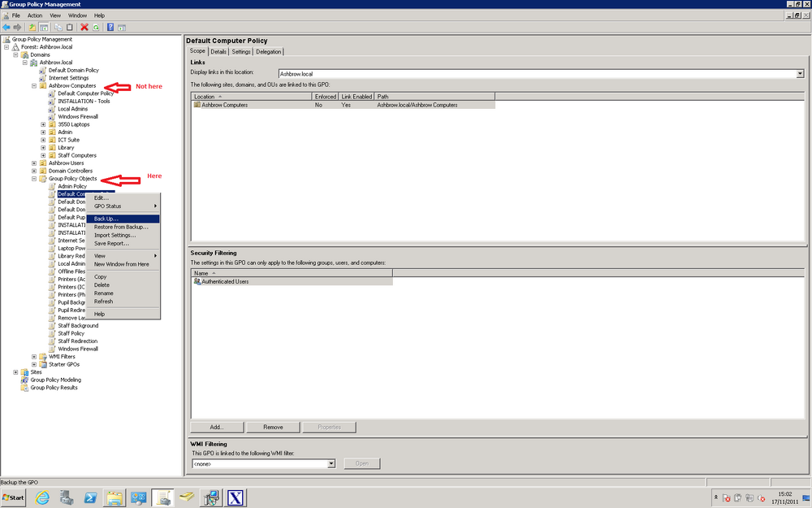Image resolution: width=812 pixels, height=508 pixels.
Task: Expand the Ashbrow Users OU
Action: pos(34,163)
